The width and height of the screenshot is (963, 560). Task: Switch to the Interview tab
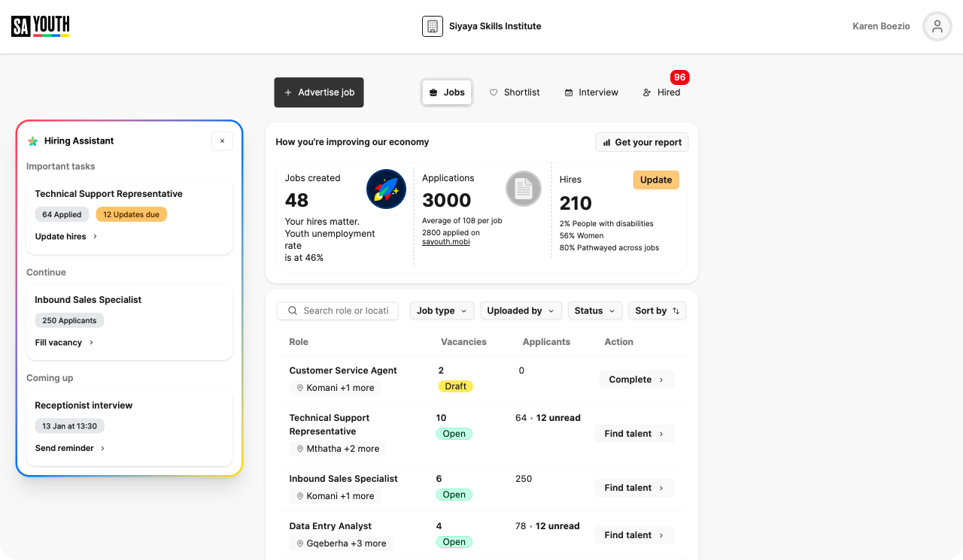tap(591, 92)
